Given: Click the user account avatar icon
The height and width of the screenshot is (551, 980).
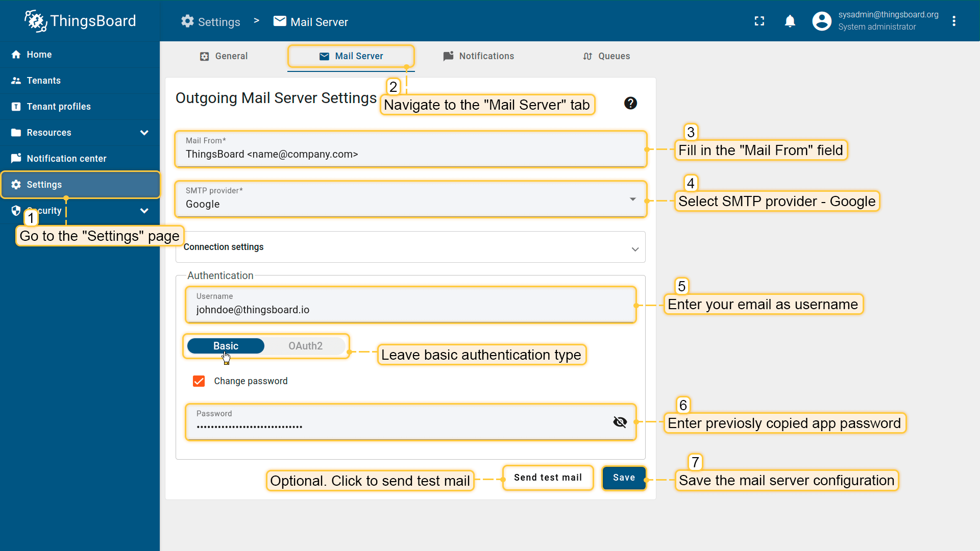Looking at the screenshot, I should pyautogui.click(x=821, y=21).
